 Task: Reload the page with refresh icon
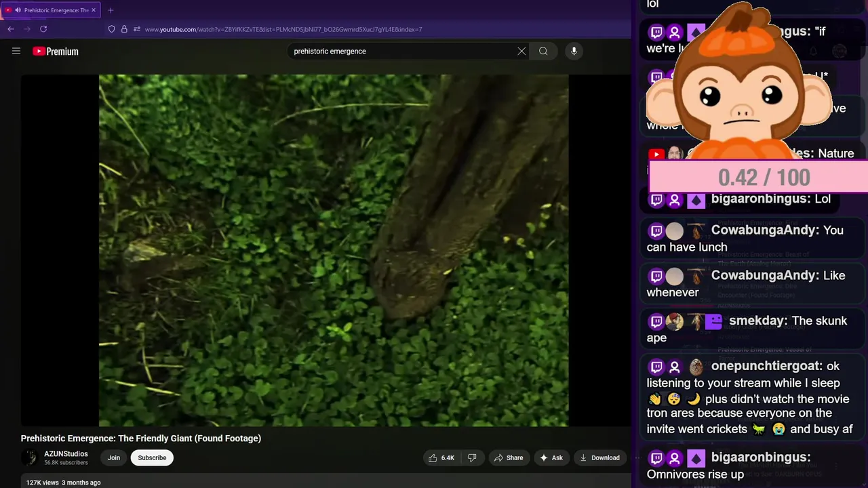(43, 29)
